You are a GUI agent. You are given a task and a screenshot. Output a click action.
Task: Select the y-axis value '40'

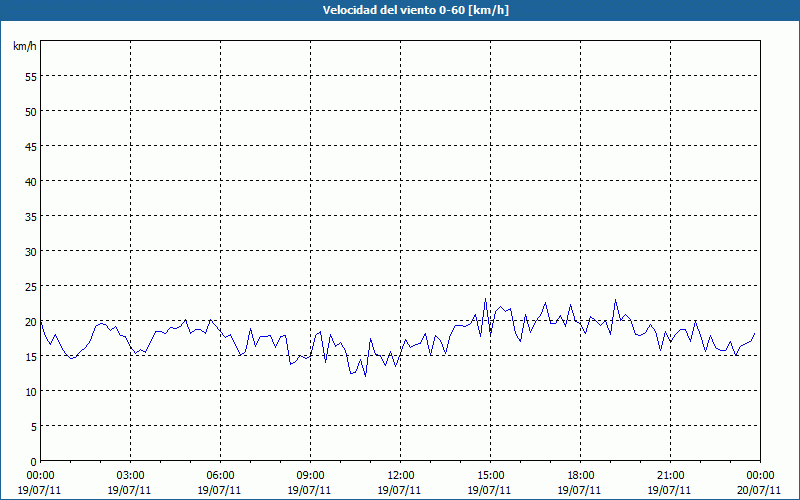coord(30,181)
